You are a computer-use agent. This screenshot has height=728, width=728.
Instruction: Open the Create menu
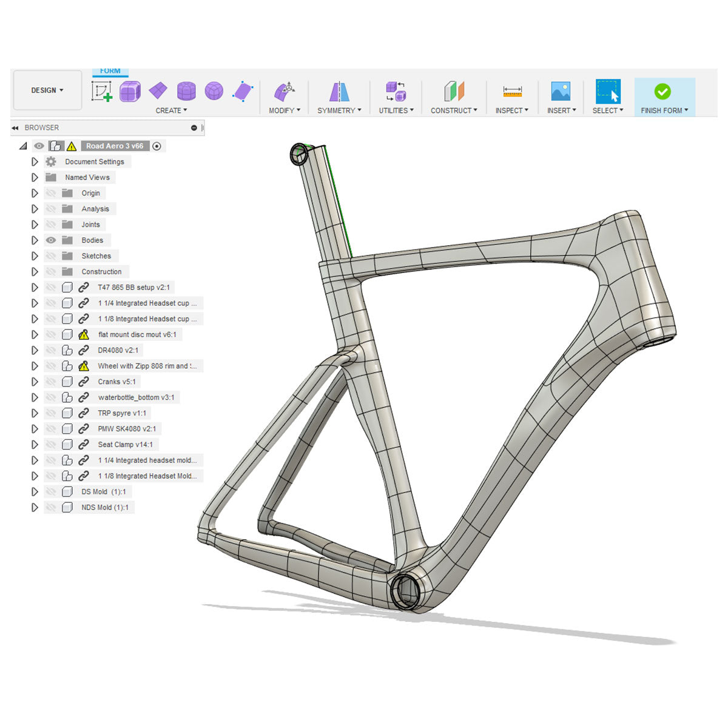pos(172,110)
